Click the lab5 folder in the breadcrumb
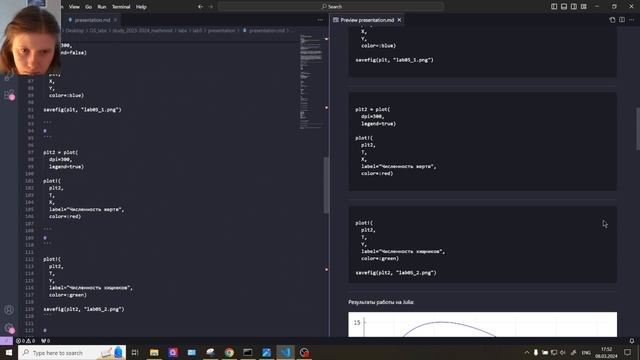Image resolution: width=640 pixels, height=360 pixels. [197, 30]
